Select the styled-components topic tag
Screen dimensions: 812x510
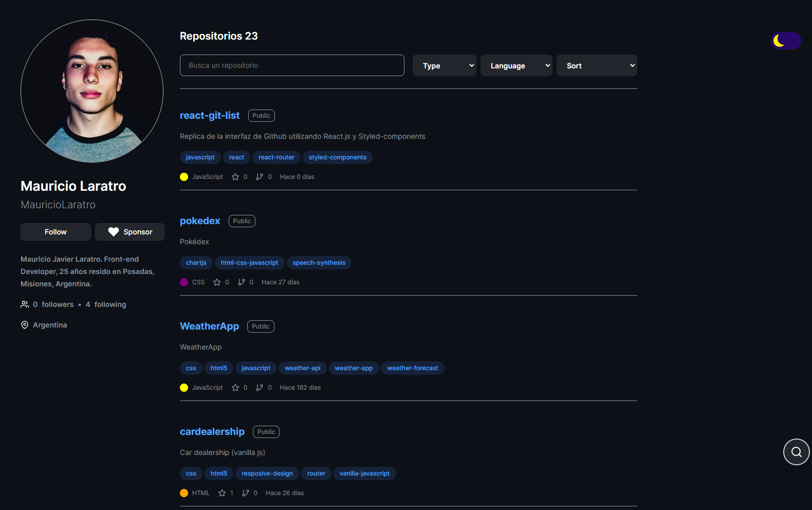338,157
